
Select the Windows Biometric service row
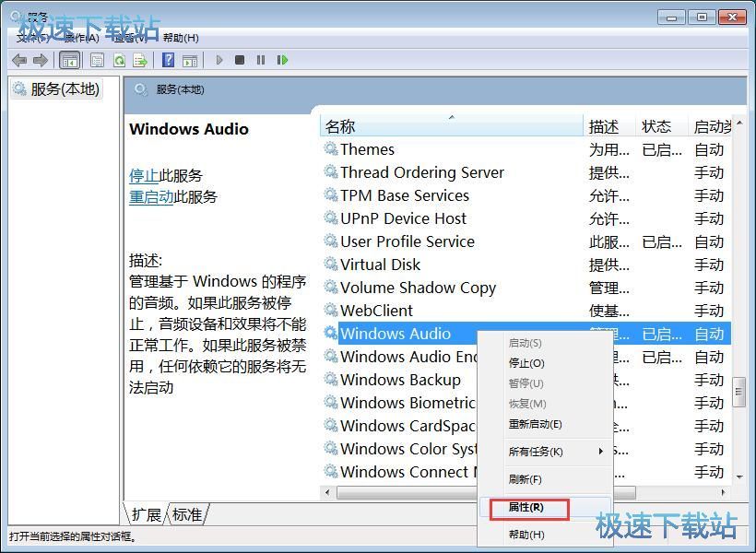coord(526,403)
